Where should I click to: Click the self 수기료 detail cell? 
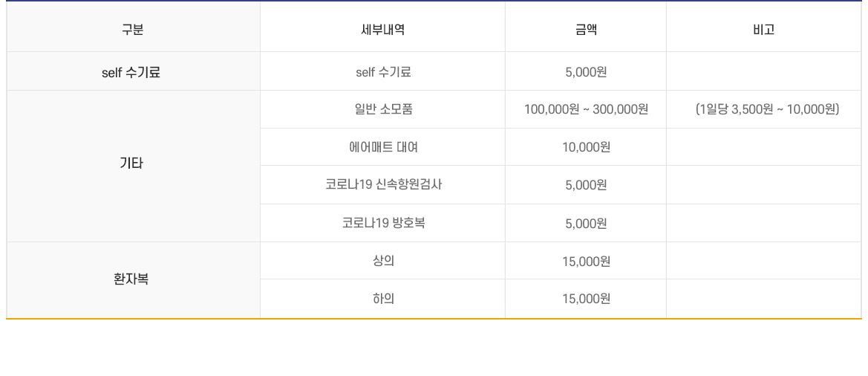point(382,73)
